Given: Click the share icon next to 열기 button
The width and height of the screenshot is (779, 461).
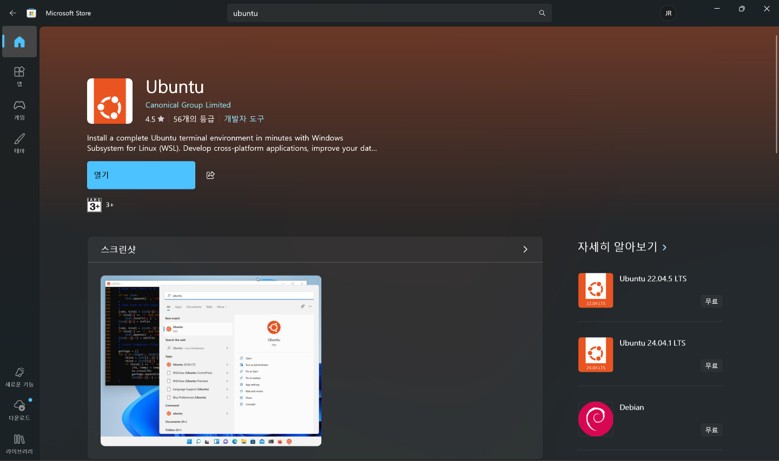Looking at the screenshot, I should tap(210, 175).
